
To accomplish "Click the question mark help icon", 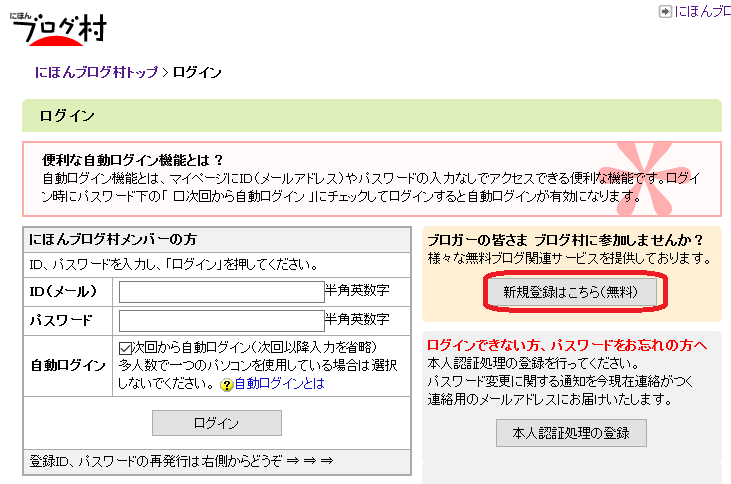I will (x=227, y=385).
